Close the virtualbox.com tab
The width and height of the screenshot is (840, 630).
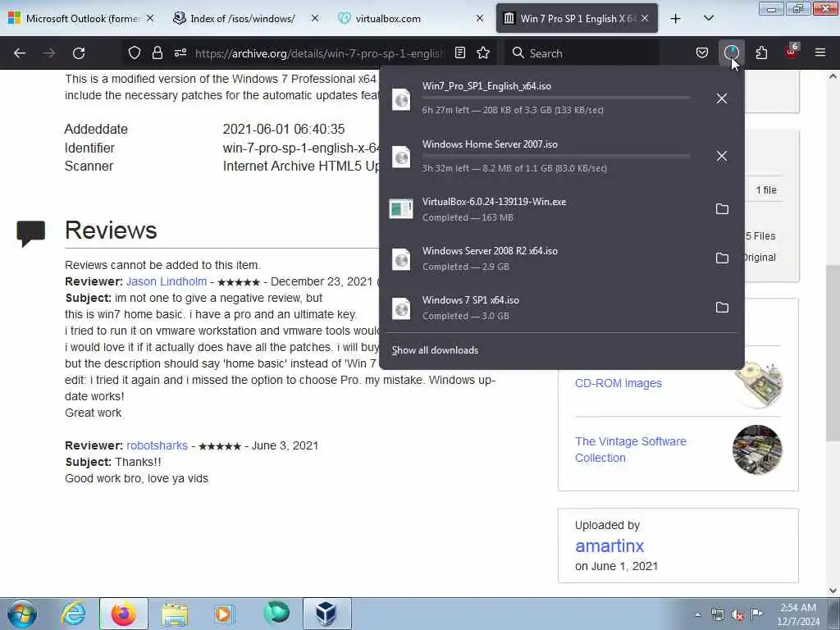click(480, 18)
